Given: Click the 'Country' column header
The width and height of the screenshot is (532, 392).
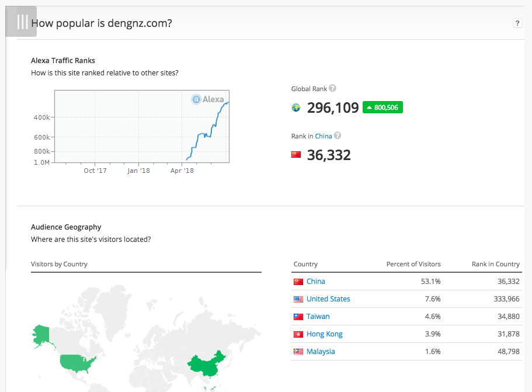Looking at the screenshot, I should pyautogui.click(x=305, y=264).
